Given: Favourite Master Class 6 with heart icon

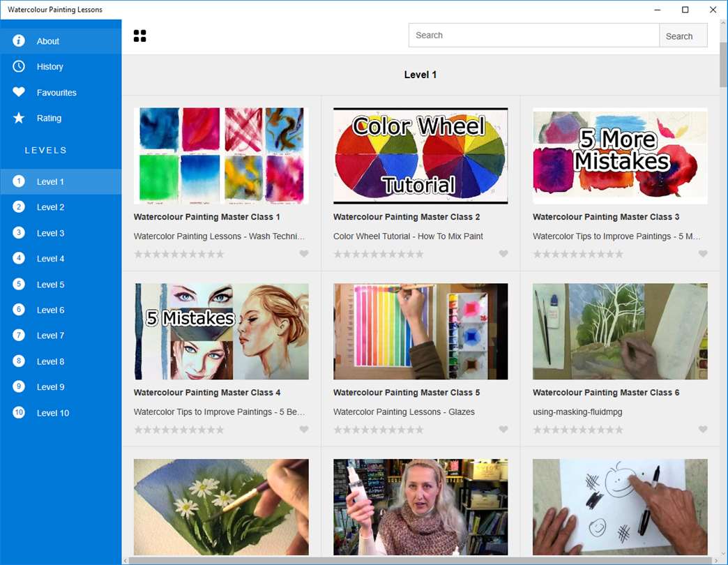Looking at the screenshot, I should click(703, 430).
